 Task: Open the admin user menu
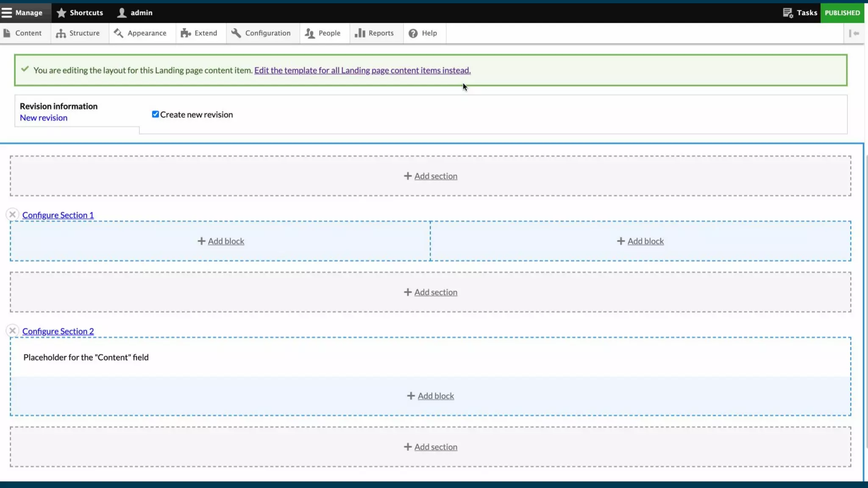[x=135, y=13]
